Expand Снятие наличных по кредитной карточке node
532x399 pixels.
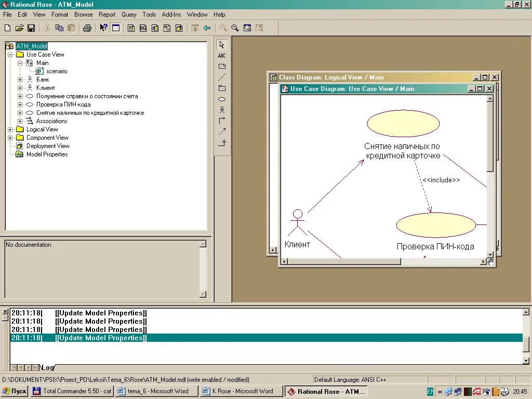20,113
